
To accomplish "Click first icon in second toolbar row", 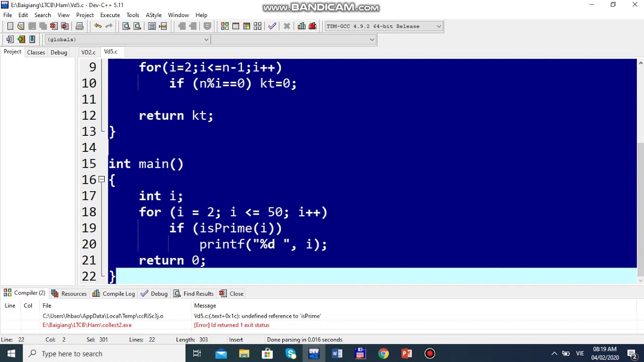I will 10,39.
